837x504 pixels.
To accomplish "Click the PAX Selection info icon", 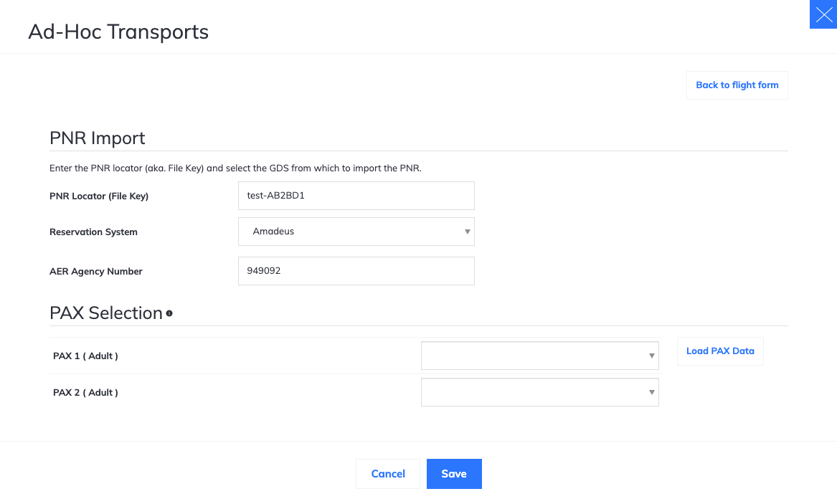I will pos(169,313).
